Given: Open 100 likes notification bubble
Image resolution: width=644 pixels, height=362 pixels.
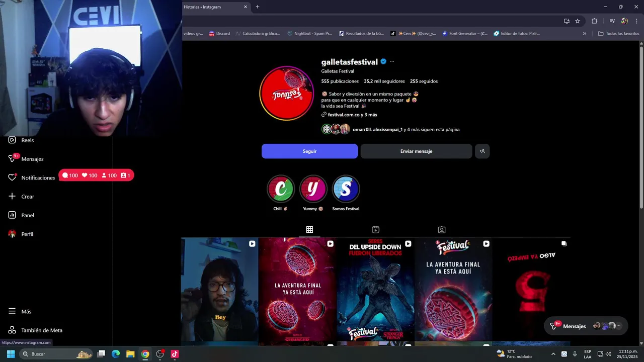Looking at the screenshot, I should (x=90, y=175).
